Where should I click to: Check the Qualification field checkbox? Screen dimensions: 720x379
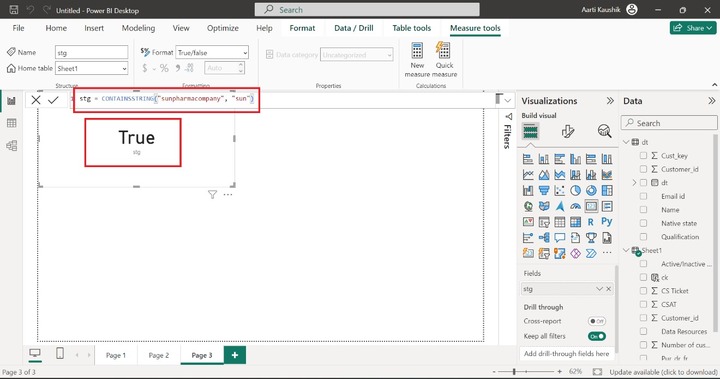643,237
